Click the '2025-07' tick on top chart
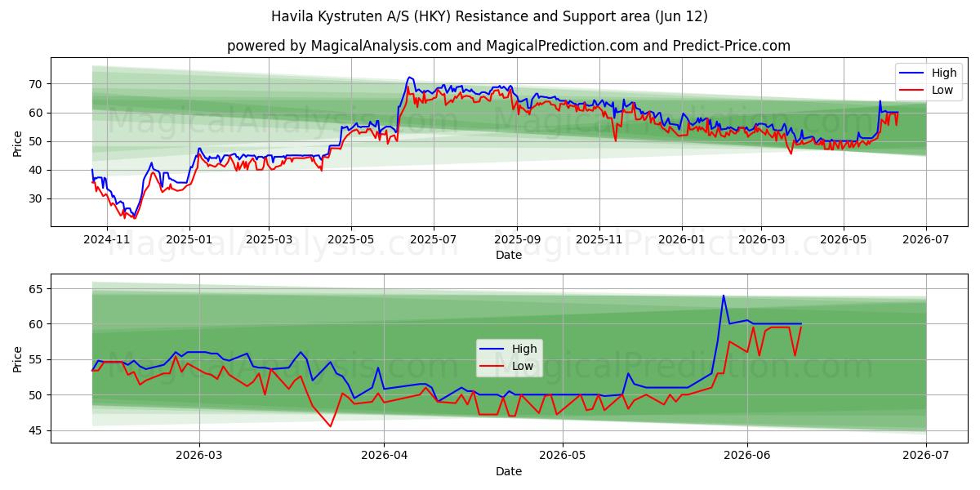This screenshot has height=490, width=980. point(434,238)
